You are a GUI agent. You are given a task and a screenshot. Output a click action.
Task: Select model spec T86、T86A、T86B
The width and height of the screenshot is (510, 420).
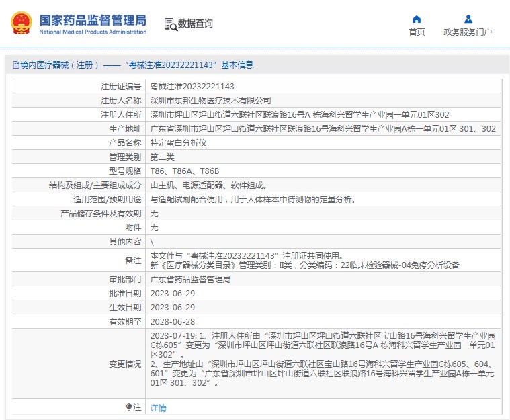184,171
